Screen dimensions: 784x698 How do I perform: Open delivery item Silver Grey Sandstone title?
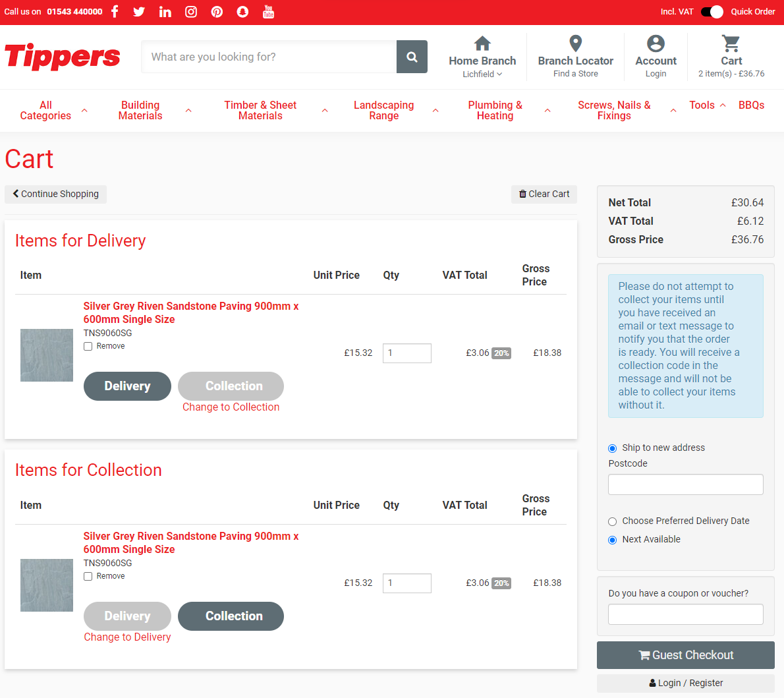pos(191,312)
